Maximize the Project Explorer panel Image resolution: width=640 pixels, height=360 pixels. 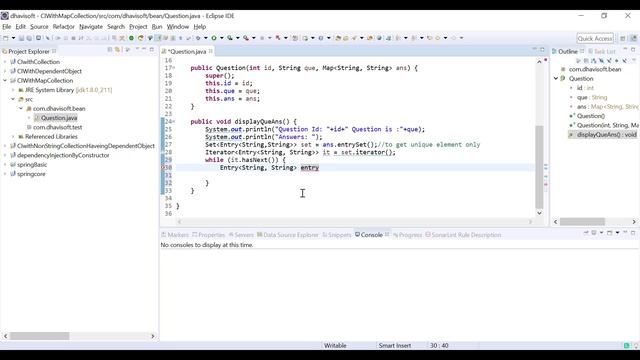click(x=152, y=49)
